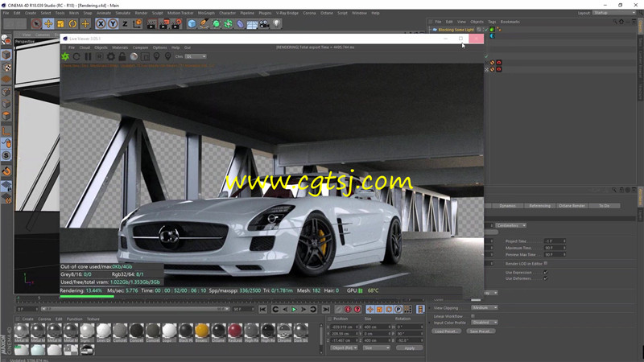644x362 pixels.
Task: Enable Live Viewer render region
Action: point(145,56)
